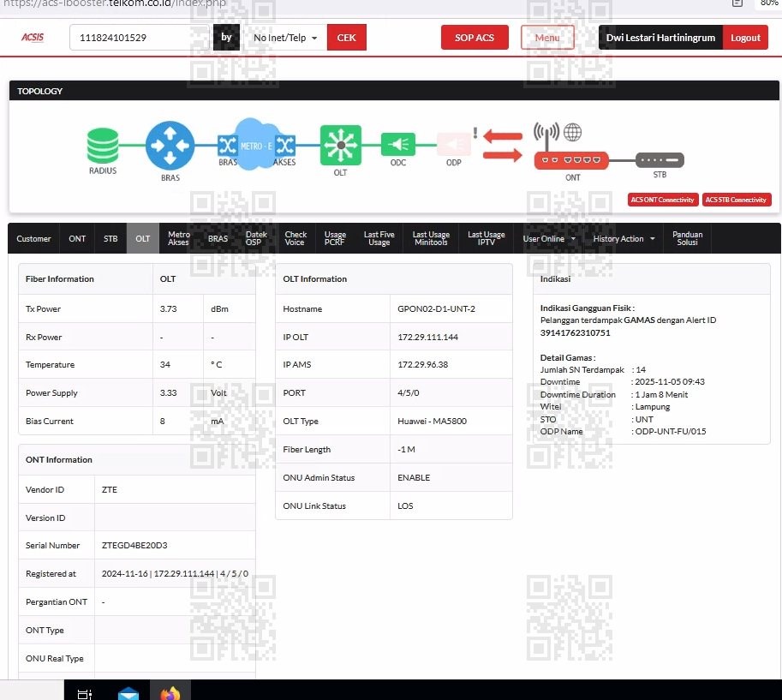Click the ONU Link Status value LOS
This screenshot has height=700, width=782.
click(405, 506)
